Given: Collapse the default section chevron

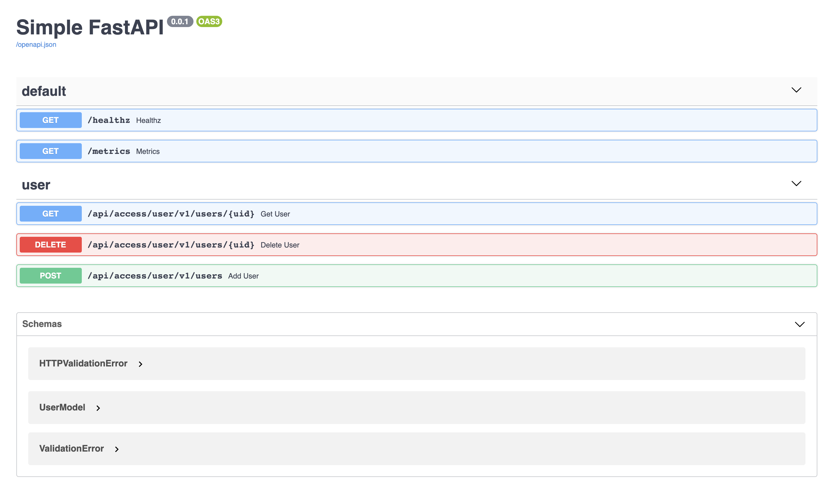Looking at the screenshot, I should (x=796, y=90).
